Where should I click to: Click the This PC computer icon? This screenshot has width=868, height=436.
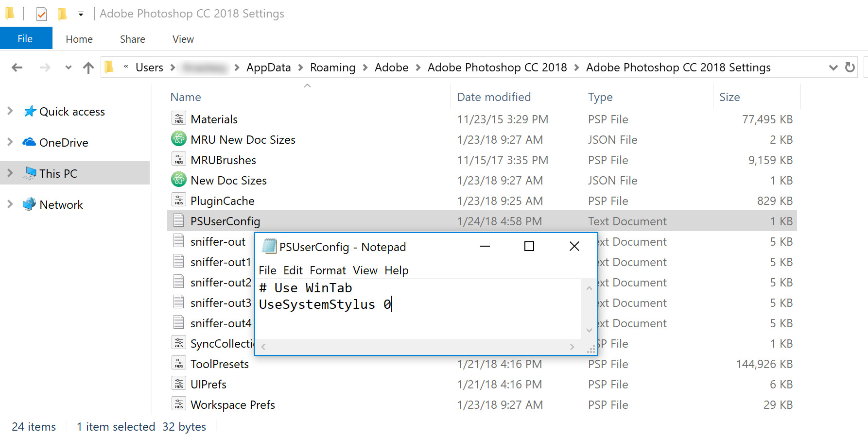(30, 173)
